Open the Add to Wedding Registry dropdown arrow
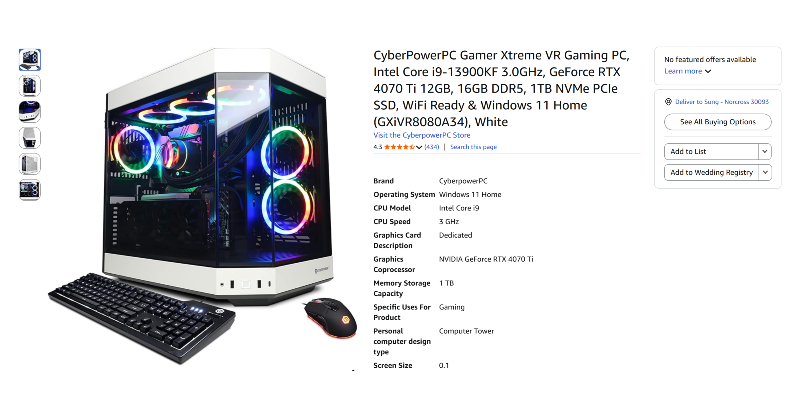The width and height of the screenshot is (800, 420). click(765, 172)
